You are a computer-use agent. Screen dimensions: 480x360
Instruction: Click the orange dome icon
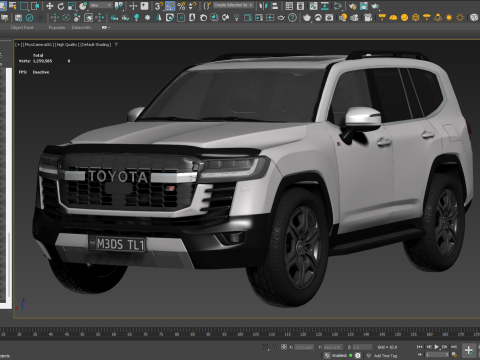click(393, 17)
